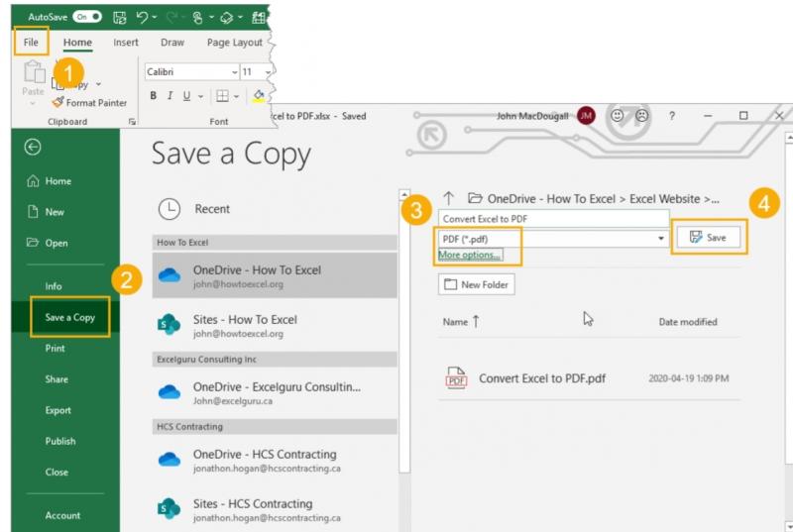Image resolution: width=793 pixels, height=532 pixels.
Task: Click the Save button
Action: pyautogui.click(x=709, y=237)
